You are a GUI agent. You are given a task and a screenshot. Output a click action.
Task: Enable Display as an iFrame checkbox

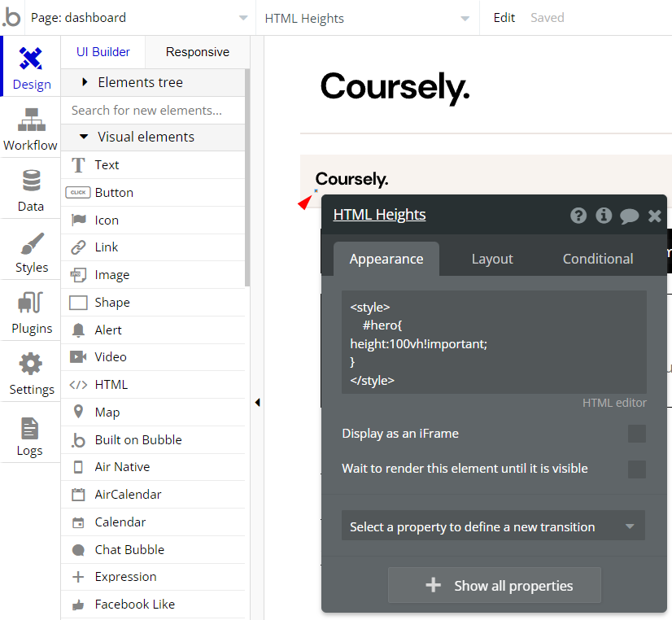(636, 434)
